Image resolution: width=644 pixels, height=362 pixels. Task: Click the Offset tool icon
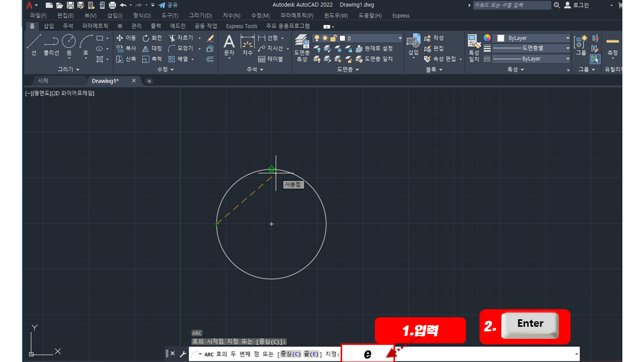pyautogui.click(x=210, y=59)
